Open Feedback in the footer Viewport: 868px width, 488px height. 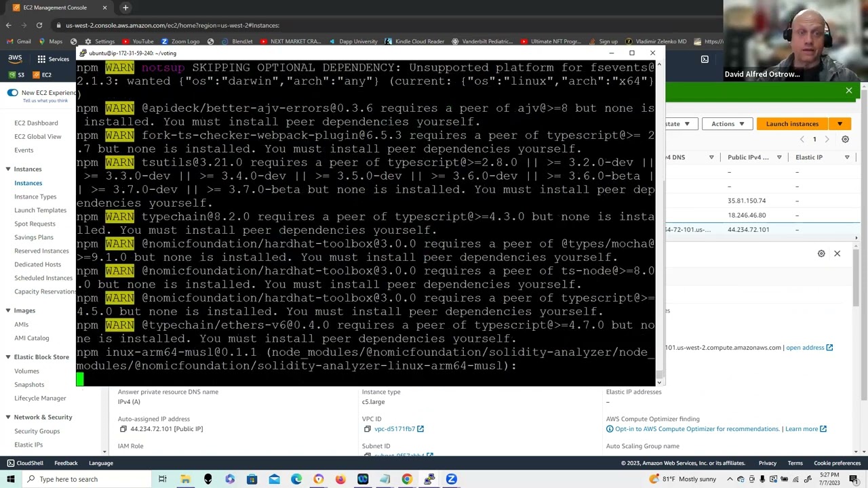[x=66, y=463]
